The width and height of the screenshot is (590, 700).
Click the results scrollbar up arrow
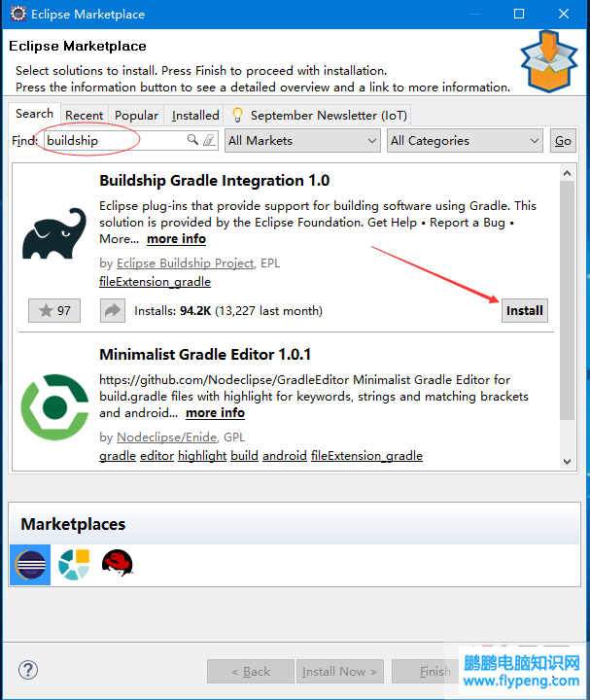click(x=568, y=173)
